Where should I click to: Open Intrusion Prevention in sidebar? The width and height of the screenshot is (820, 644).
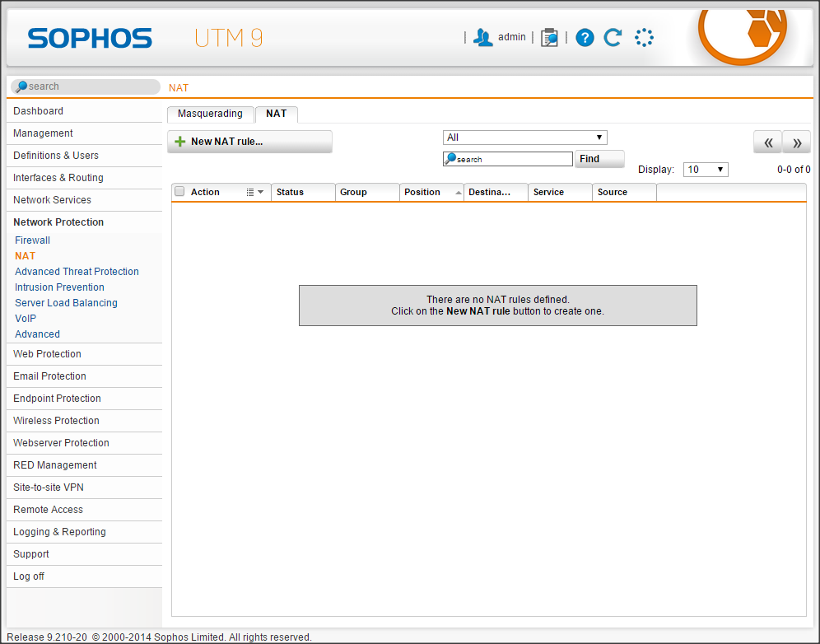point(59,287)
